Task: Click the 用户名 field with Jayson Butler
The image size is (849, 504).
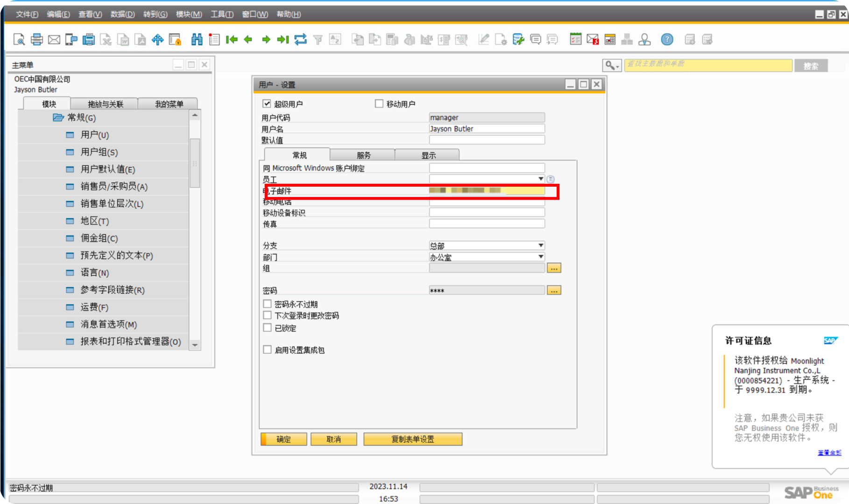Action: point(487,128)
